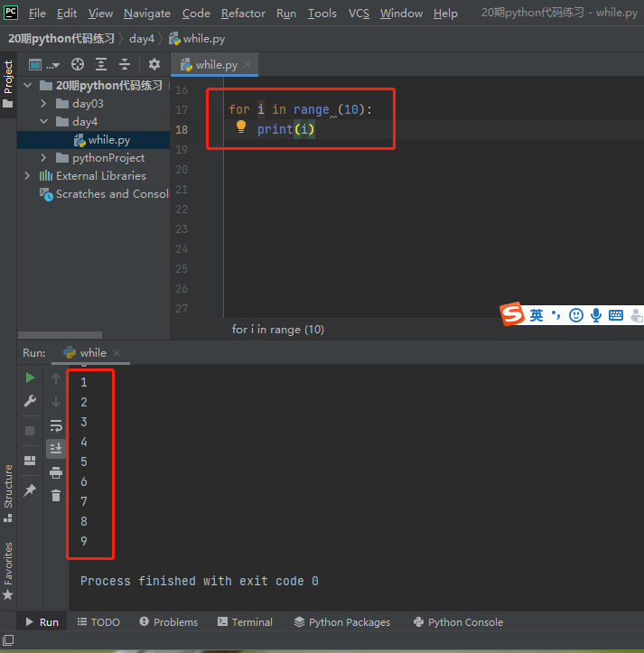Click the Select Opened File target icon
The width and height of the screenshot is (644, 653).
click(x=78, y=64)
